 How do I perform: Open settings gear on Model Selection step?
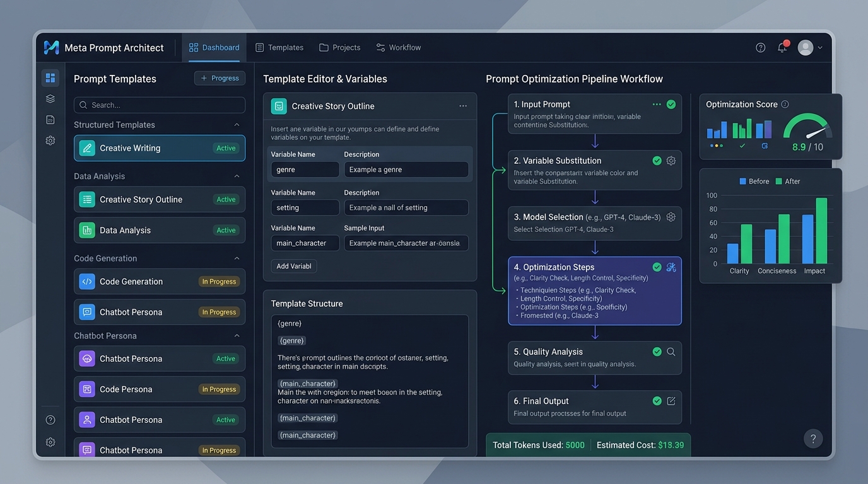(671, 217)
